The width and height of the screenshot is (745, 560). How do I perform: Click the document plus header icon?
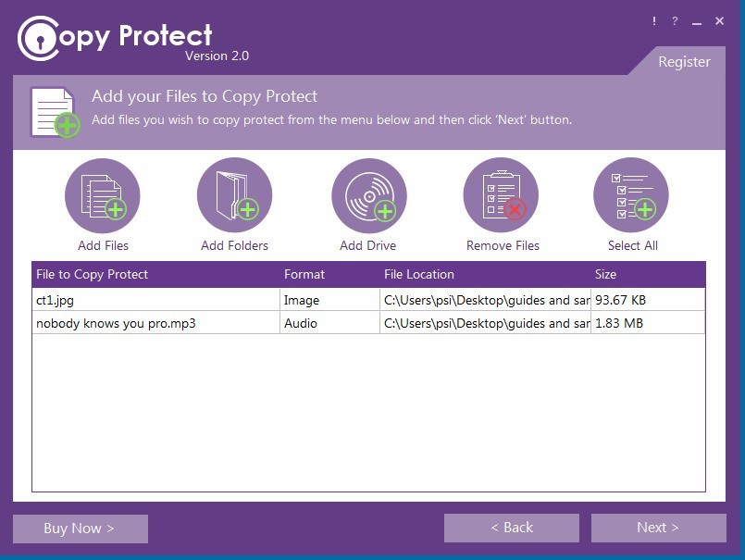[x=55, y=112]
